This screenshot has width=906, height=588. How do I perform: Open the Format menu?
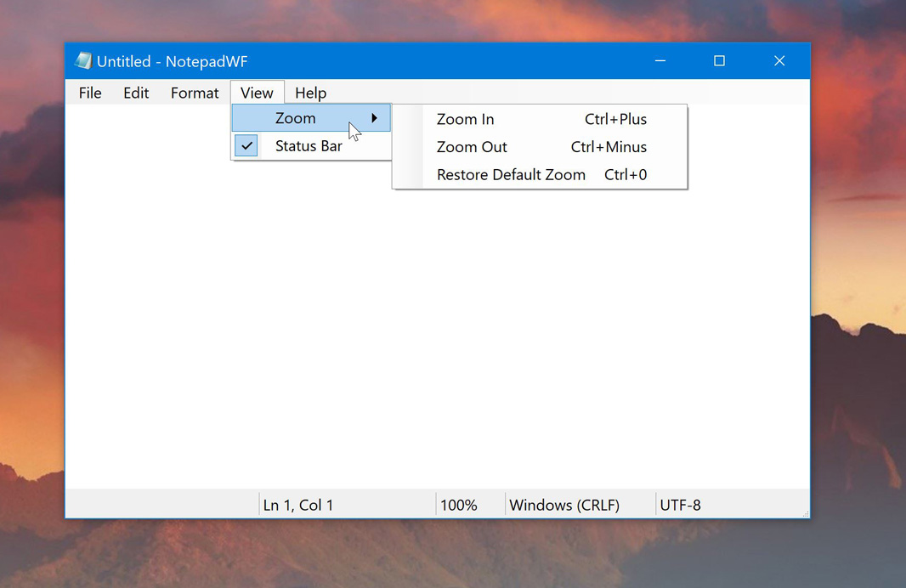point(195,93)
